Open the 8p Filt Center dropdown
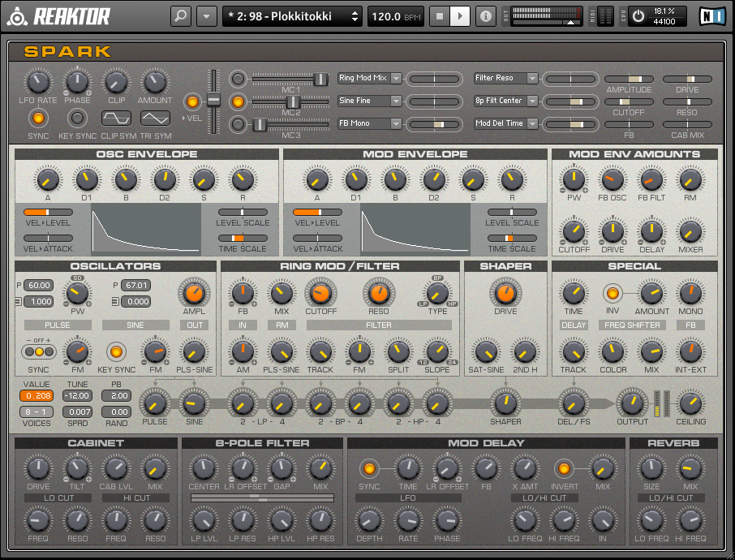This screenshot has width=735, height=560. click(505, 101)
